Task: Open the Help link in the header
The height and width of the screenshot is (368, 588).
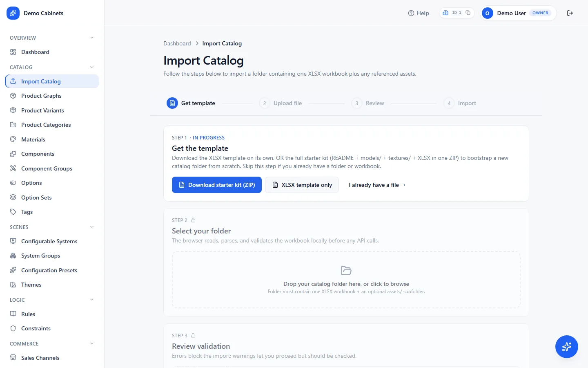Action: click(419, 13)
